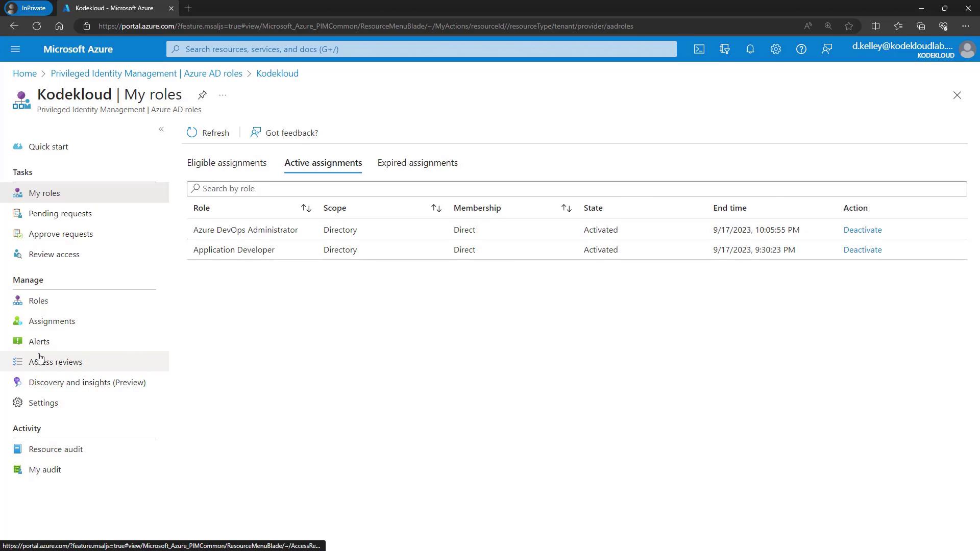Sort table by Scope column

[x=436, y=208]
